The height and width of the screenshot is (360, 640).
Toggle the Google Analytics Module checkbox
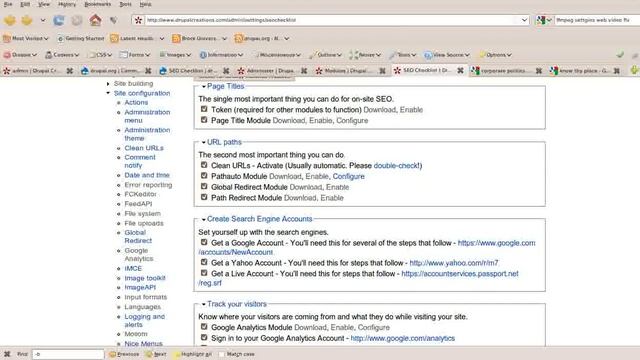204,327
